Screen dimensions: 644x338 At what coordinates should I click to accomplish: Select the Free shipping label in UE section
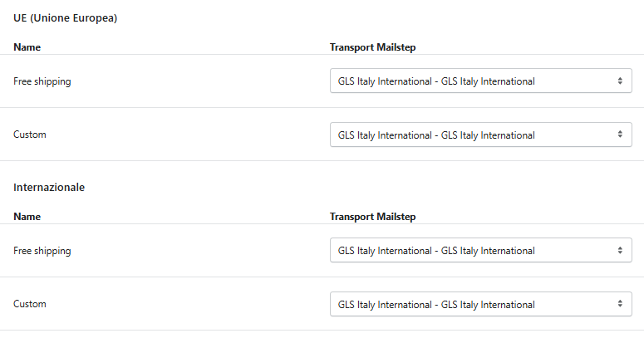42,81
